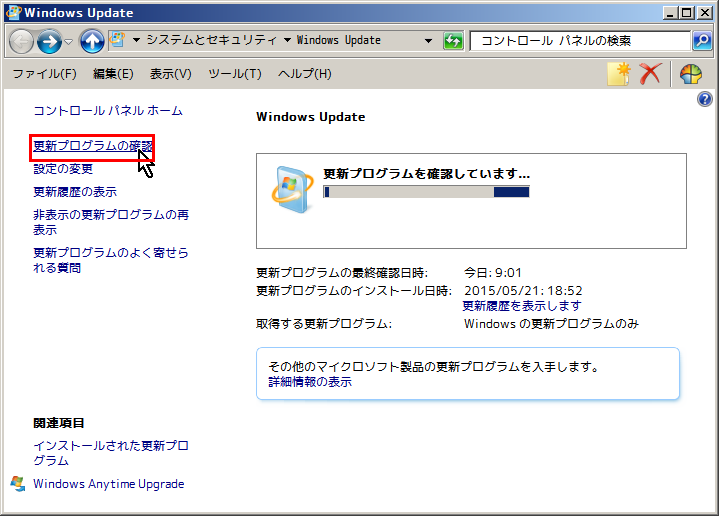Open インストールされた更新プログラム link

coord(111,453)
